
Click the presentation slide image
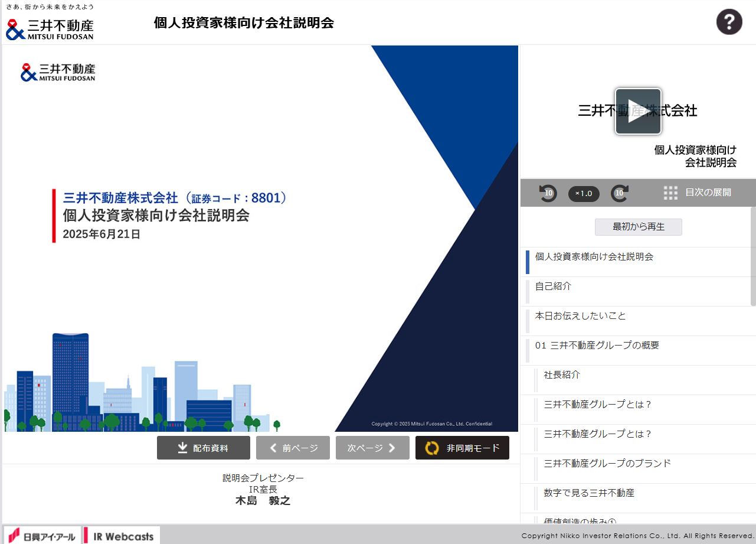260,239
